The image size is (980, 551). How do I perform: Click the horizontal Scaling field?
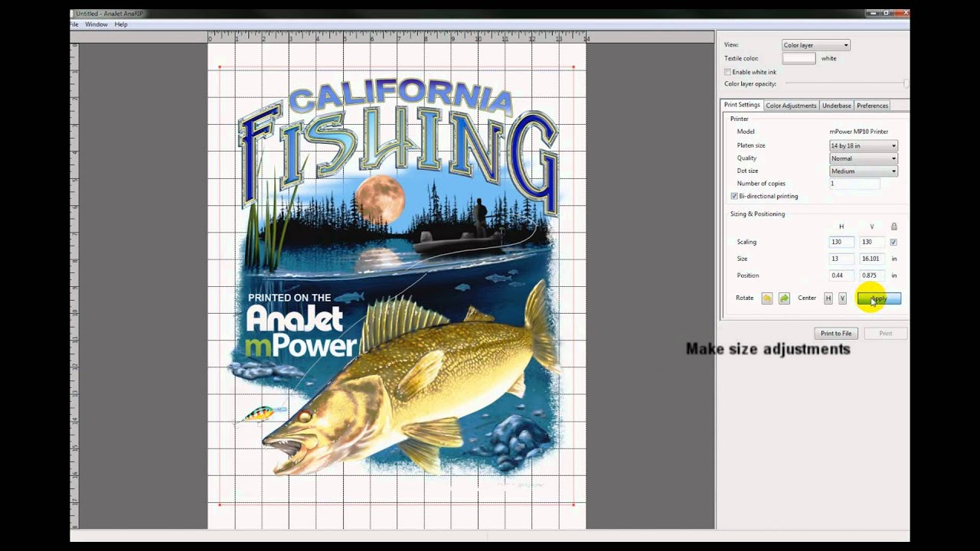tap(841, 242)
